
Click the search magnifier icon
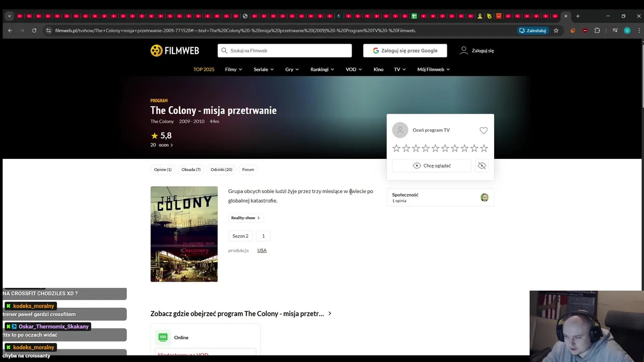(224, 50)
